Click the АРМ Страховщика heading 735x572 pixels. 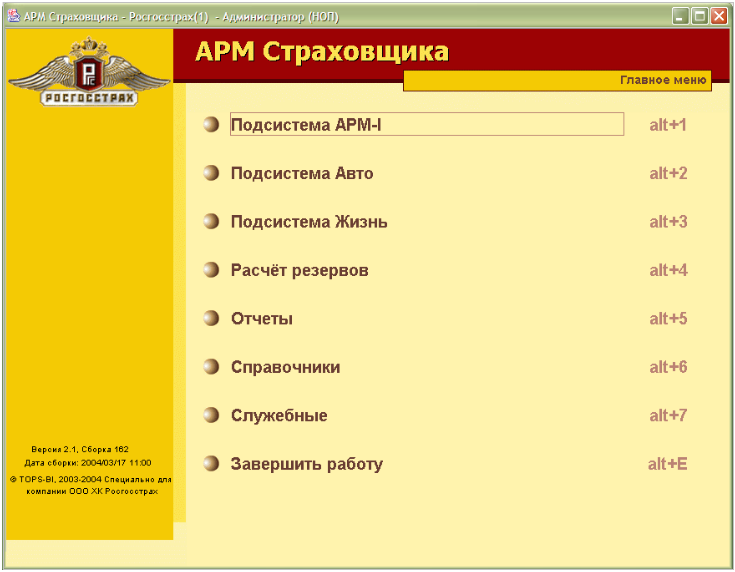[322, 52]
